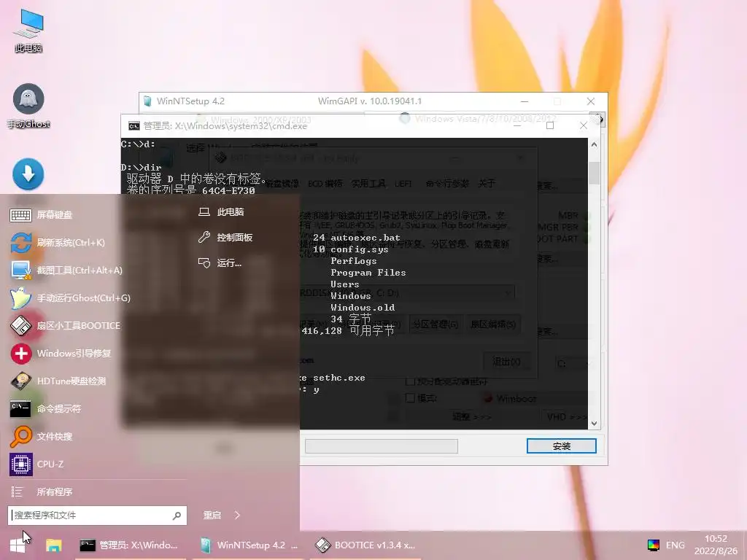Open the ENG input language indicator
The image size is (747, 560).
(x=675, y=545)
